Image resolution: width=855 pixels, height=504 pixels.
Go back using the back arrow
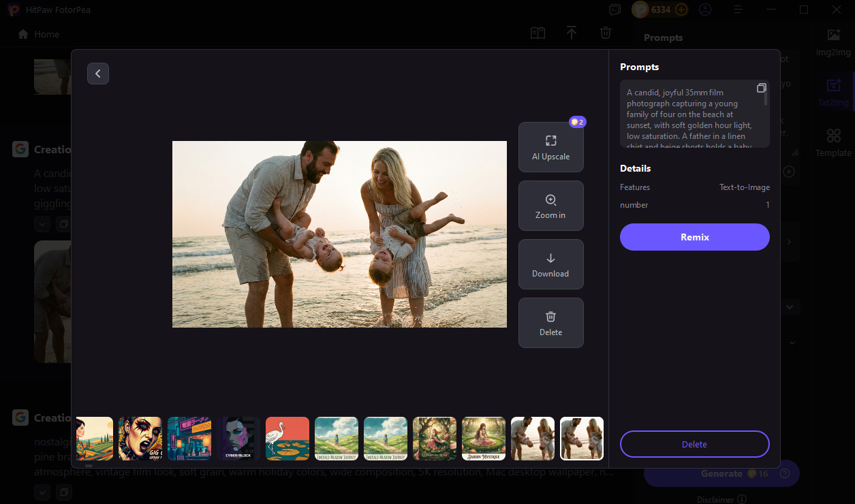pyautogui.click(x=97, y=73)
